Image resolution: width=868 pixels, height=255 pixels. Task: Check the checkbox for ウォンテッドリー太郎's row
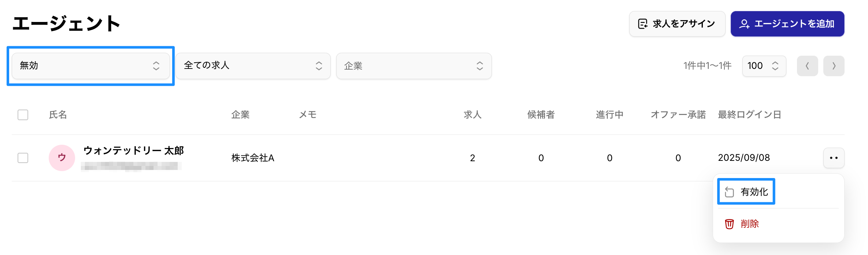[x=23, y=158]
